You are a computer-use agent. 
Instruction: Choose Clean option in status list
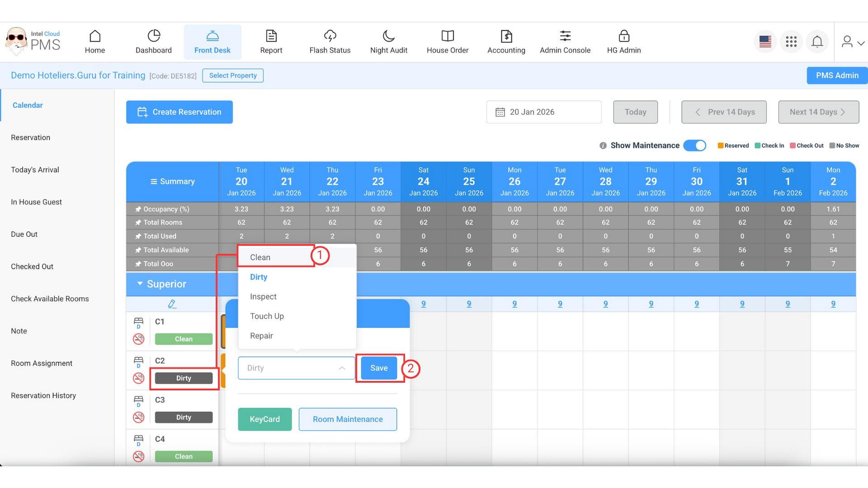260,257
